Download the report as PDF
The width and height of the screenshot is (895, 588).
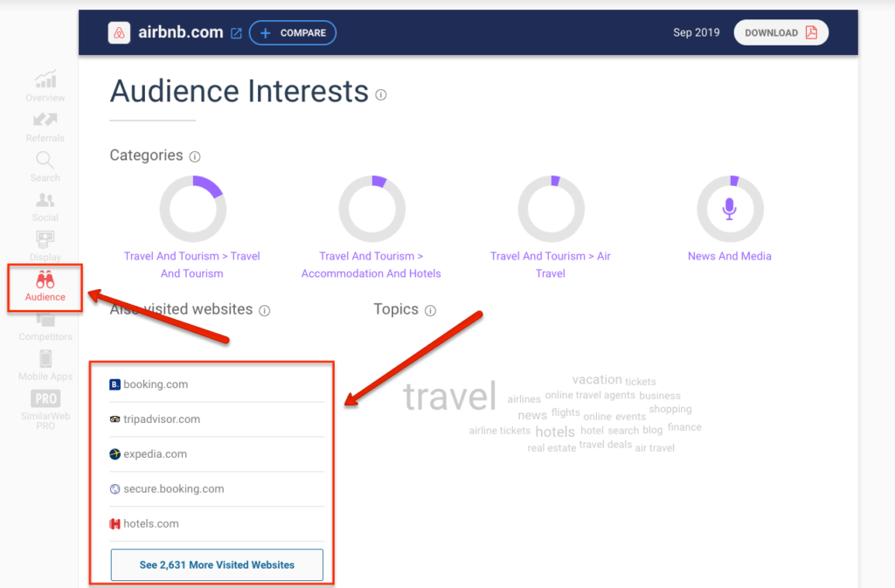[781, 32]
